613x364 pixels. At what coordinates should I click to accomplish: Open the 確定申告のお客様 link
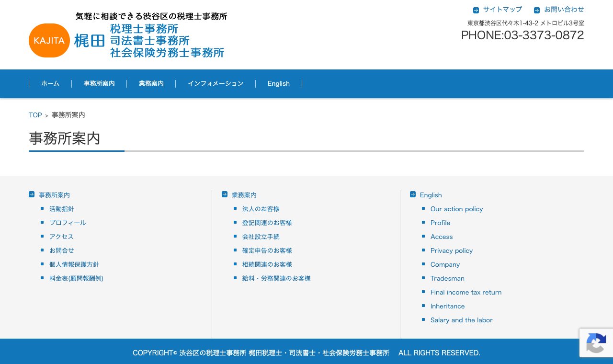tap(267, 250)
